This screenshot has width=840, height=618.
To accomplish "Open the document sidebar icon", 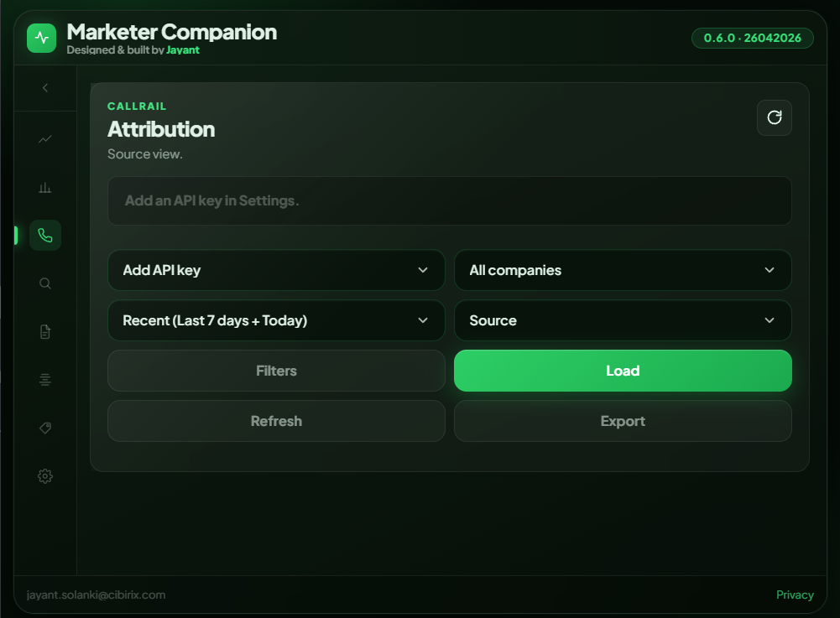I will (45, 331).
